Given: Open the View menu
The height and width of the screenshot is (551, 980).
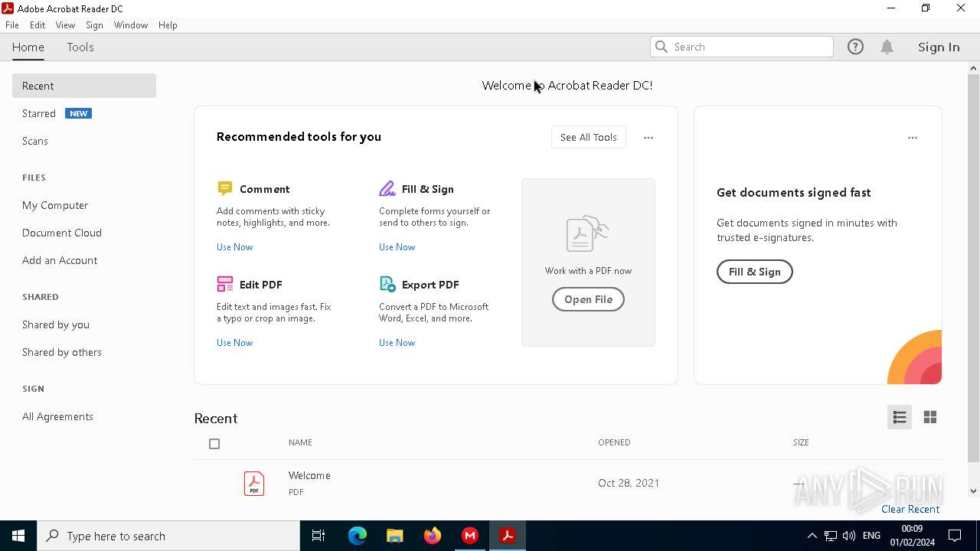Looking at the screenshot, I should pyautogui.click(x=65, y=25).
